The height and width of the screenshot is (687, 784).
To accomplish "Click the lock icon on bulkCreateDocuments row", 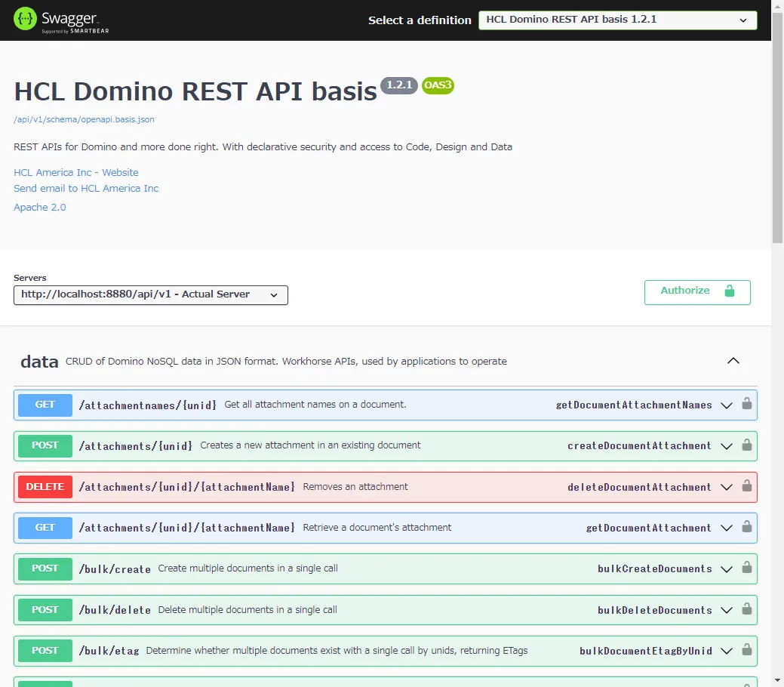I will 746,568.
